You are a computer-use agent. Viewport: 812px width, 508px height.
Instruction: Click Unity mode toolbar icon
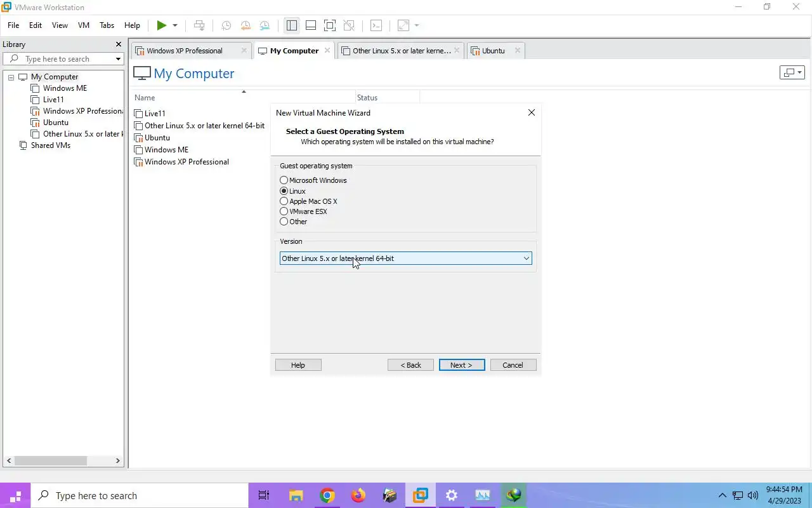click(349, 25)
